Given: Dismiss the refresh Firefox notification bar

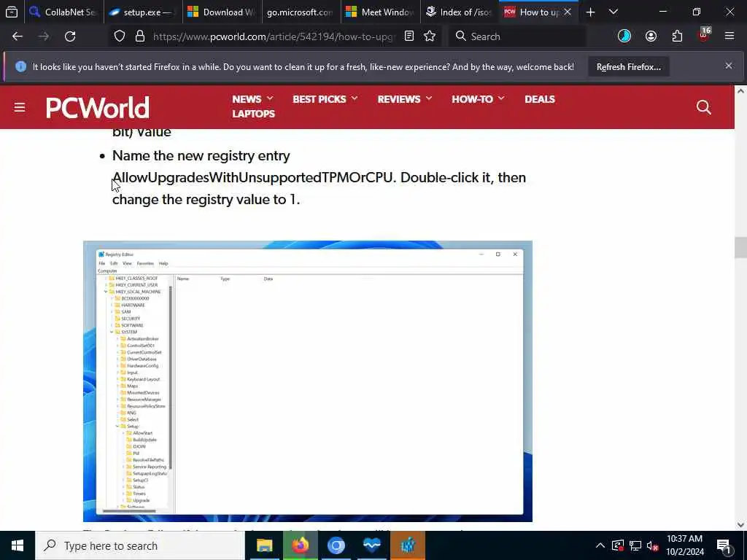Looking at the screenshot, I should pos(729,66).
